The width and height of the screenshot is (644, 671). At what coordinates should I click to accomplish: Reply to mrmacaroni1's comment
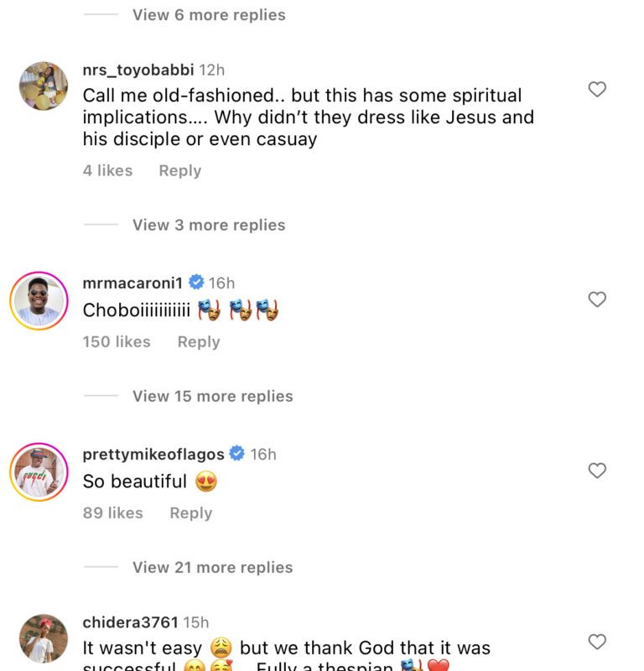199,341
